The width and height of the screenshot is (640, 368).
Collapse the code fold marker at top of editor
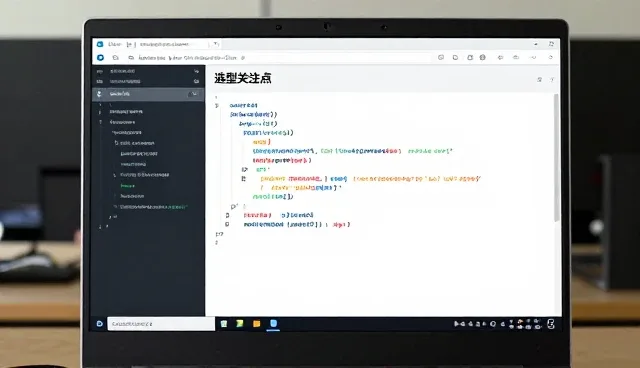pos(217,105)
